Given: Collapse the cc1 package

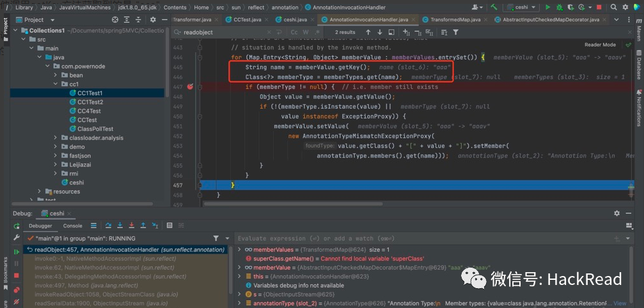Looking at the screenshot, I should pyautogui.click(x=56, y=84).
